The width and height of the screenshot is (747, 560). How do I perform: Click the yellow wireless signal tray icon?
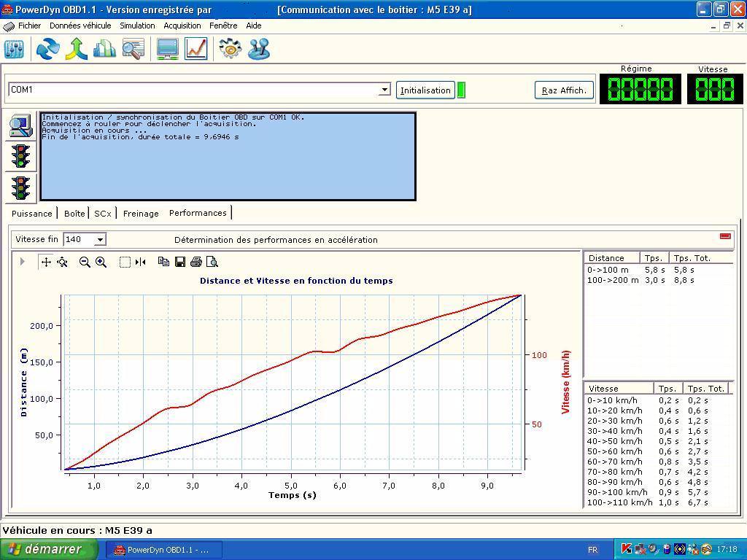[680, 550]
